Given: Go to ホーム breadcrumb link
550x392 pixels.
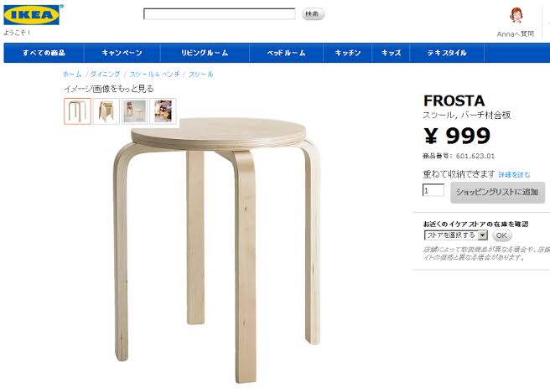Looking at the screenshot, I should 72,75.
